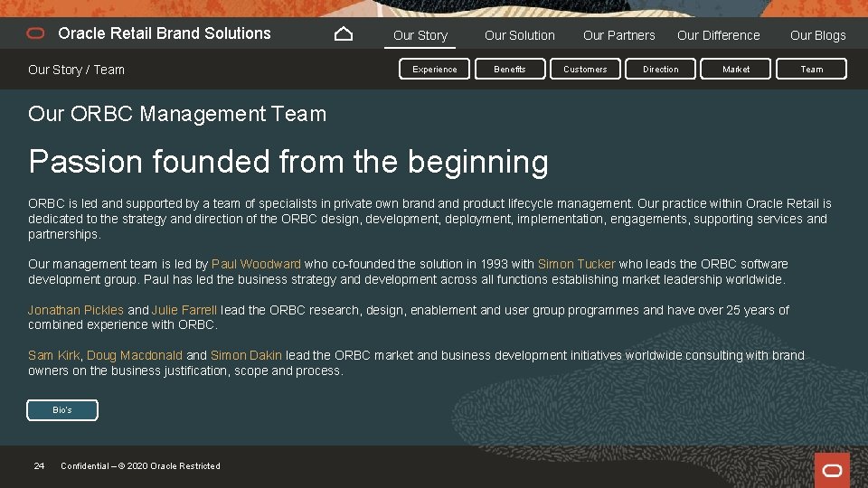Image resolution: width=868 pixels, height=488 pixels.
Task: Follow the Sam Kirk link
Action: [x=53, y=355]
